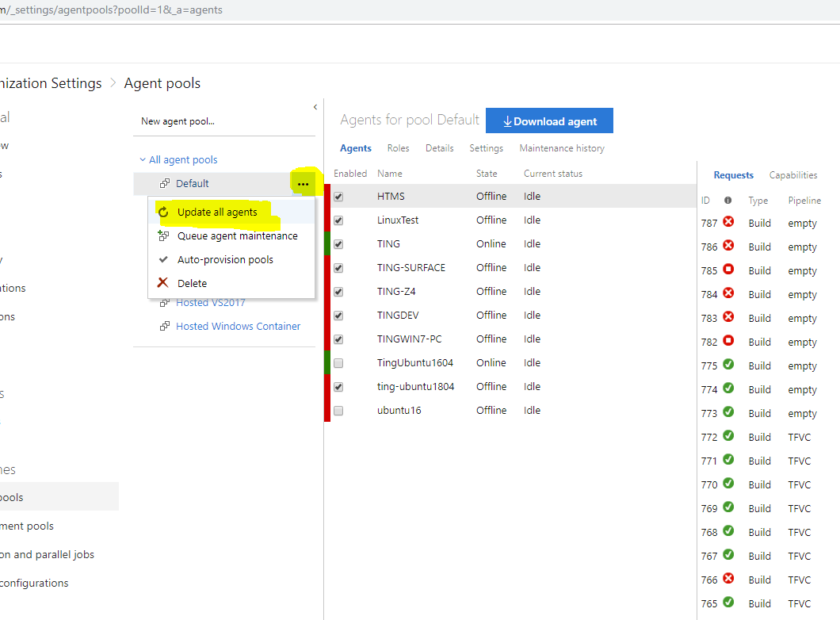Image resolution: width=840 pixels, height=620 pixels.
Task: Collapse the All agent pools tree
Action: 143,159
